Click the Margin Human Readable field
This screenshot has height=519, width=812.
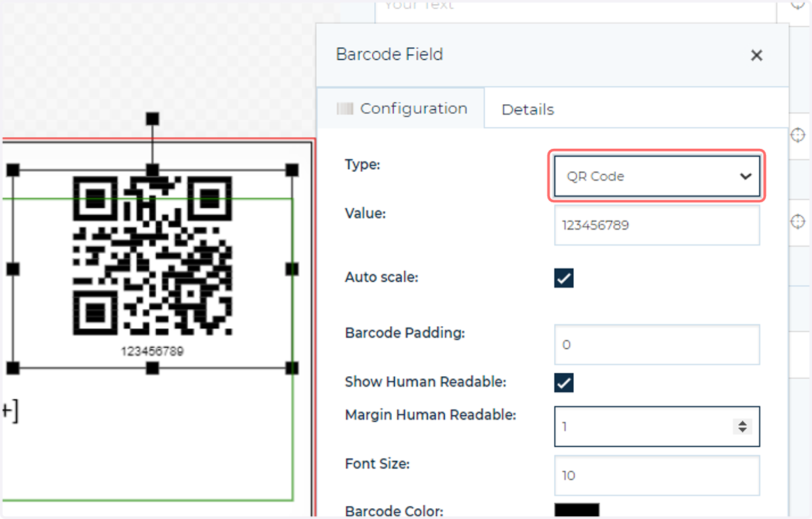(656, 426)
